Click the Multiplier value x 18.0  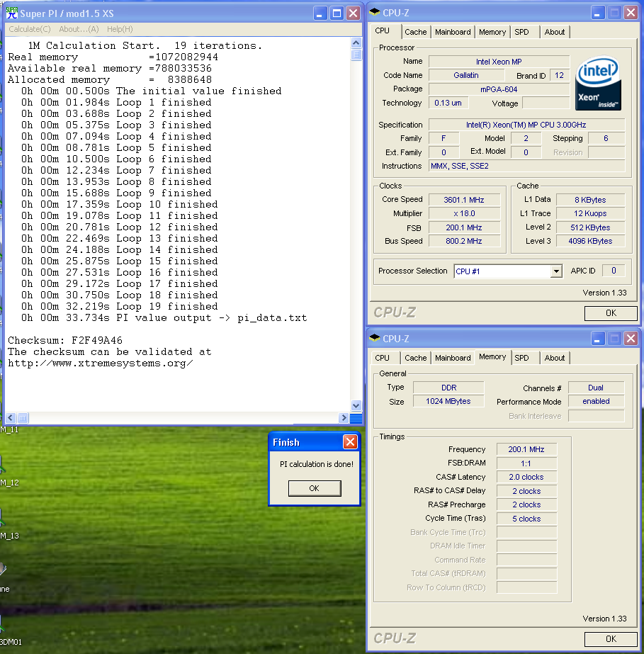point(464,213)
